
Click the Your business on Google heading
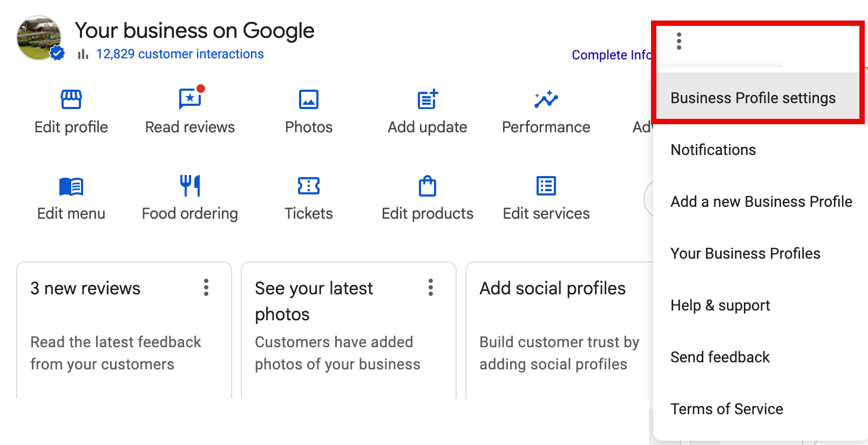(194, 31)
